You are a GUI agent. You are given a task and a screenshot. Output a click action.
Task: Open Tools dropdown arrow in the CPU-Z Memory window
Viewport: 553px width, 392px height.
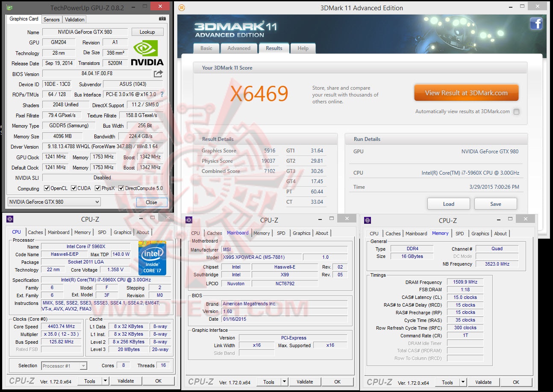pos(463,382)
